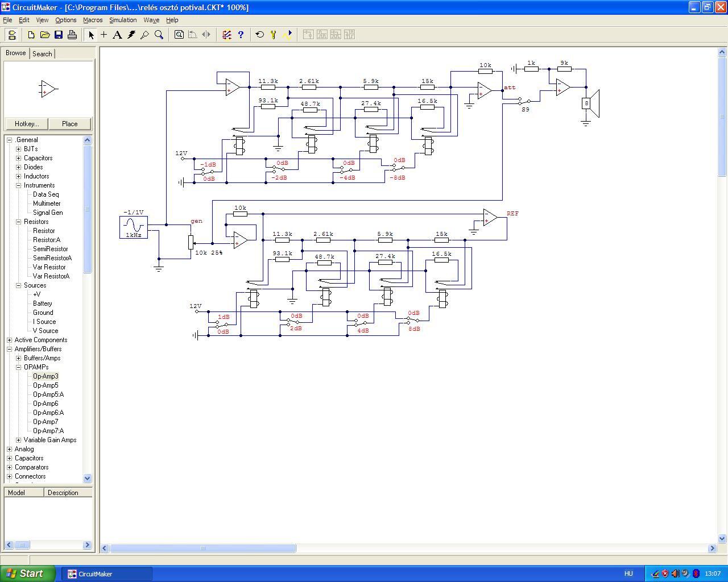This screenshot has height=582, width=728.
Task: Open a circuit file with the folder icon
Action: click(x=45, y=35)
